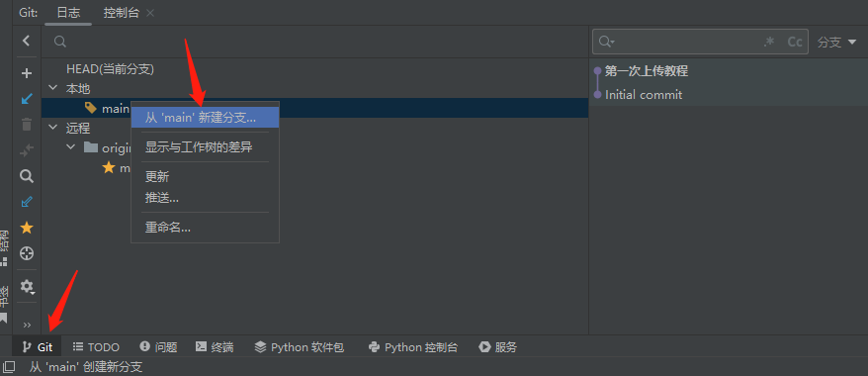
Task: Click the fetch all remotes arrow icon
Action: click(x=26, y=202)
